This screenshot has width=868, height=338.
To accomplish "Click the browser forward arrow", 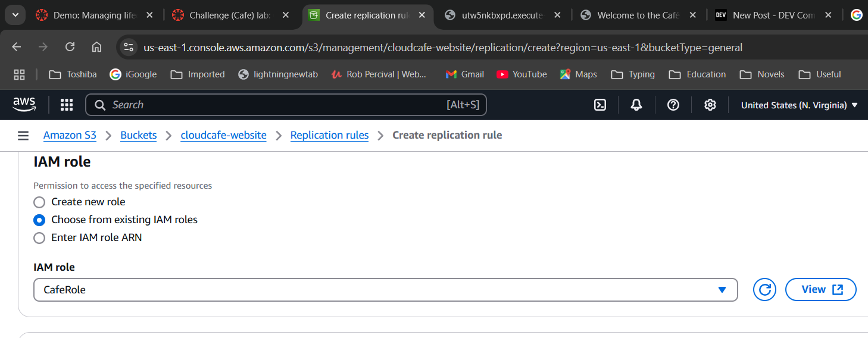I will tap(43, 47).
